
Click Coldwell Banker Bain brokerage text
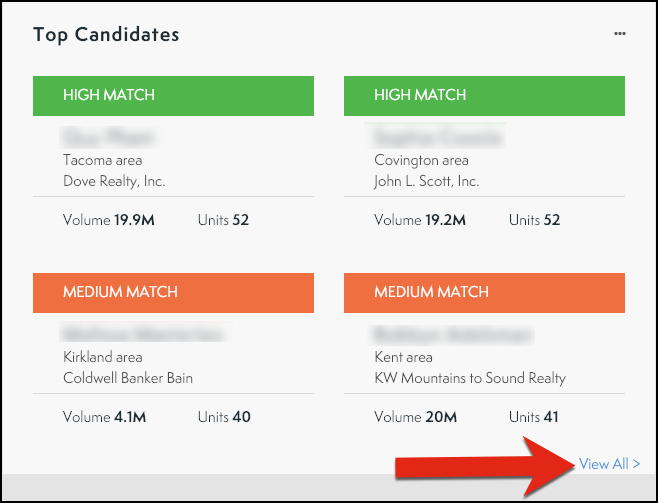(128, 378)
